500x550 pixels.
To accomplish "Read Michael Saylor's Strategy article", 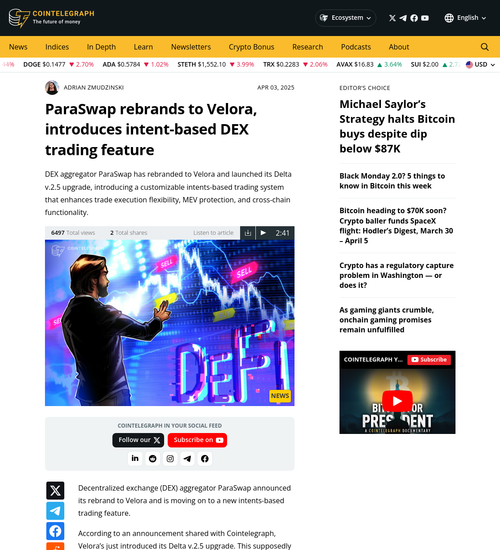I will click(397, 126).
